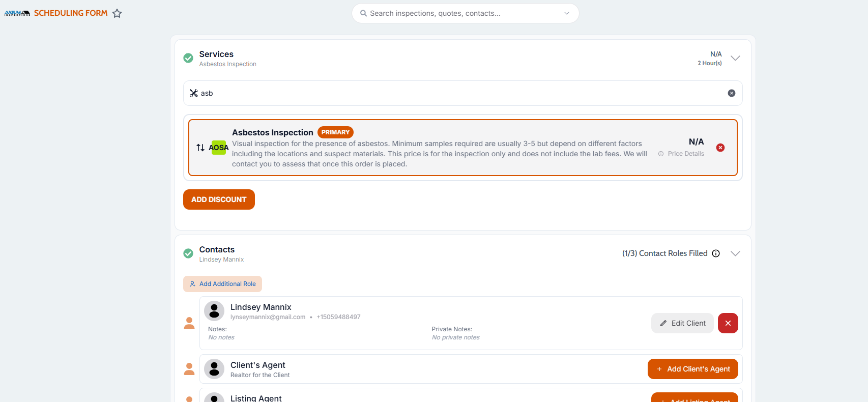868x402 pixels.
Task: Click the Add Client's Agent button
Action: 693,369
